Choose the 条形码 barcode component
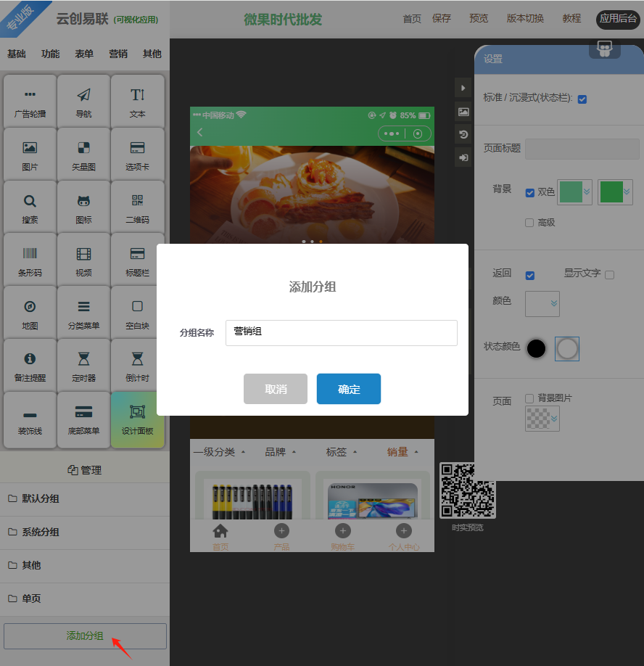Screen dimensions: 644x666 coord(30,260)
